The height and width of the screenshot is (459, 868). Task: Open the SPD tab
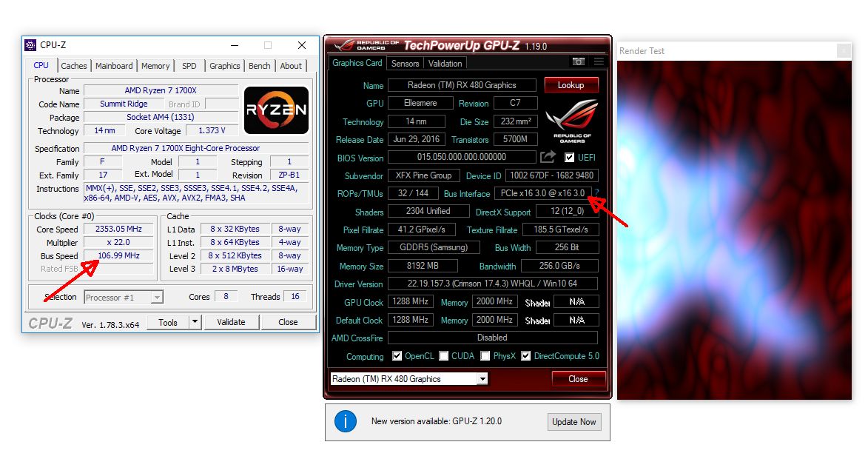189,66
